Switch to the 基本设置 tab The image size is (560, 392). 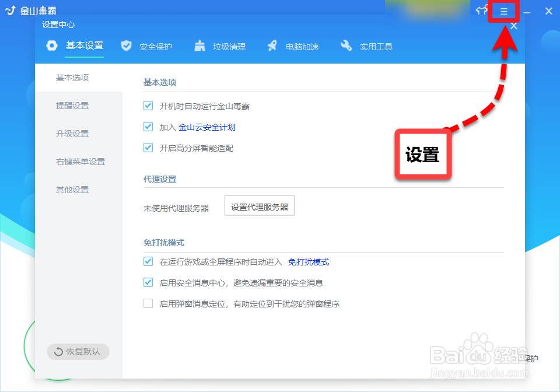click(85, 45)
